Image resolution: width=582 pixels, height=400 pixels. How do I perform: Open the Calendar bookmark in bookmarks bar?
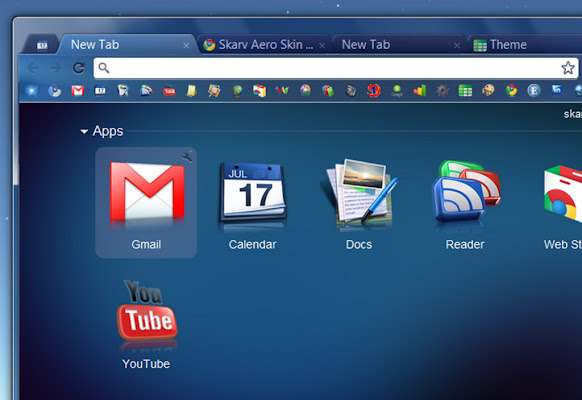[100, 91]
